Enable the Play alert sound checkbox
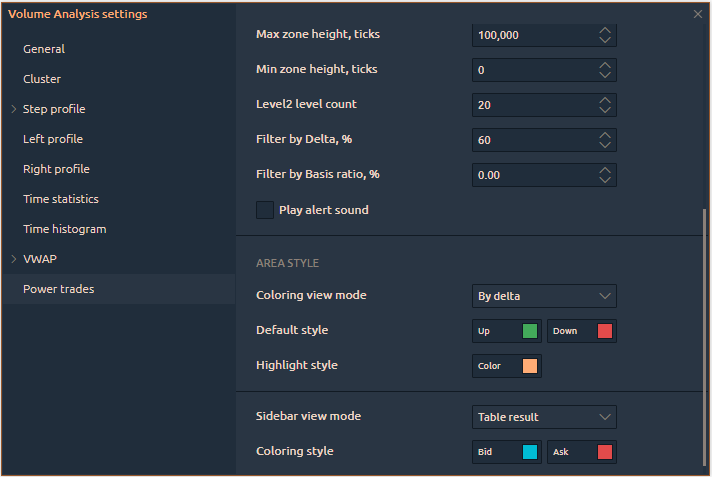This screenshot has height=477, width=712. click(265, 210)
